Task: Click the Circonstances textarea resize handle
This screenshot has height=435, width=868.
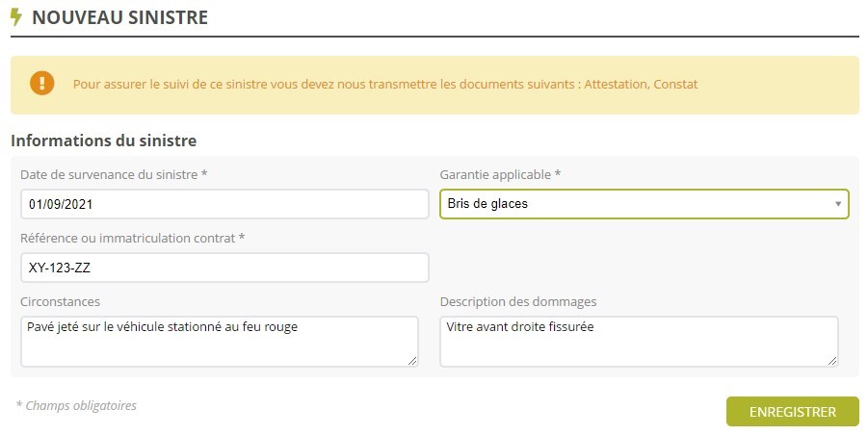Action: [x=412, y=360]
